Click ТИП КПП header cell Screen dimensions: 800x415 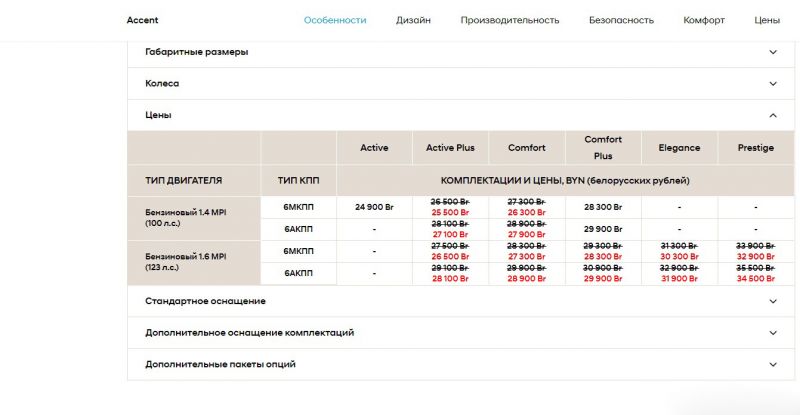pyautogui.click(x=298, y=181)
